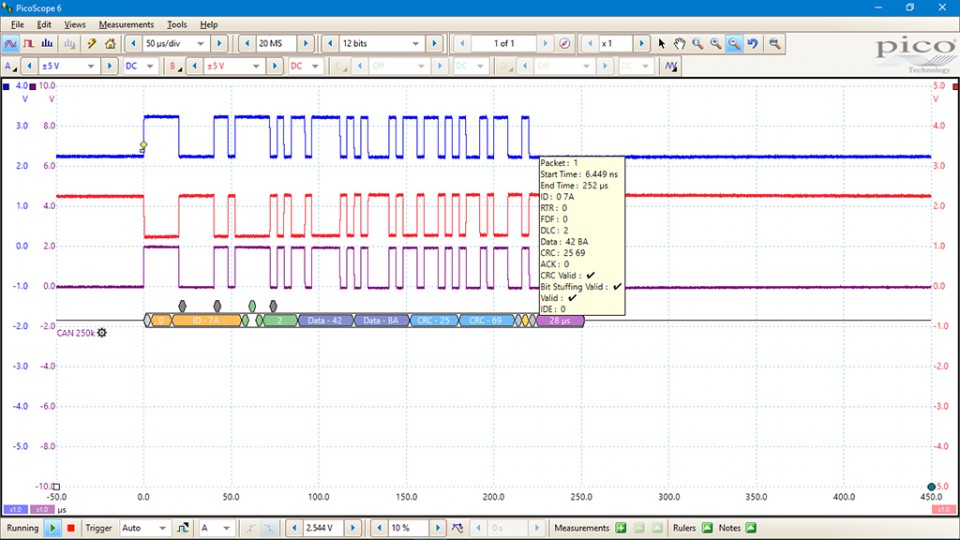Toggle Notes area display
Image resolution: width=960 pixels, height=540 pixels.
(x=751, y=528)
